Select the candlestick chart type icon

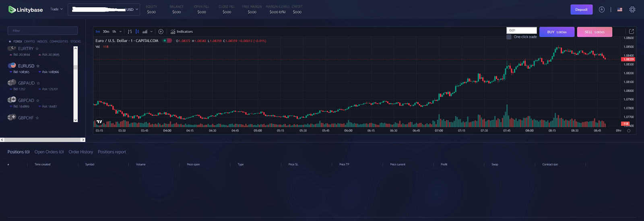pos(137,31)
